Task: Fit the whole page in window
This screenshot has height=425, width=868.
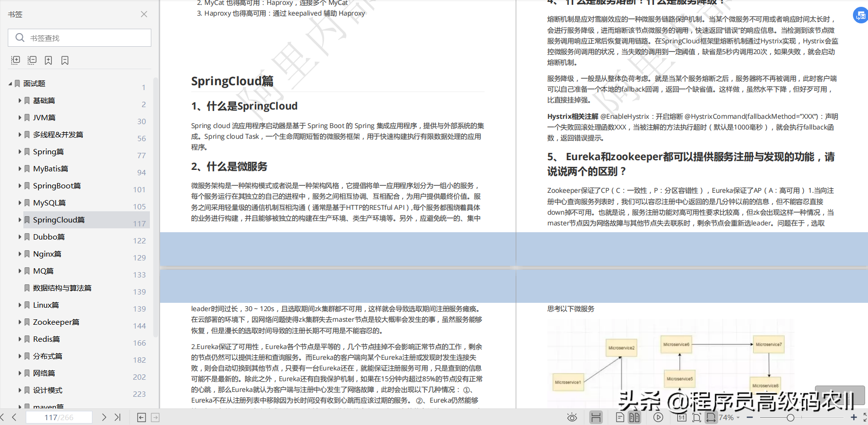Action: click(x=697, y=417)
